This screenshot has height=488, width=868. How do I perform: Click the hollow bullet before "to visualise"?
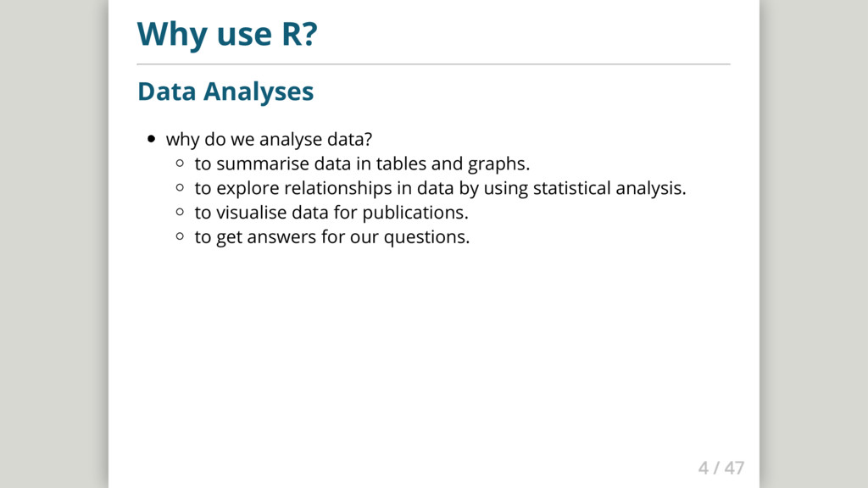(180, 213)
